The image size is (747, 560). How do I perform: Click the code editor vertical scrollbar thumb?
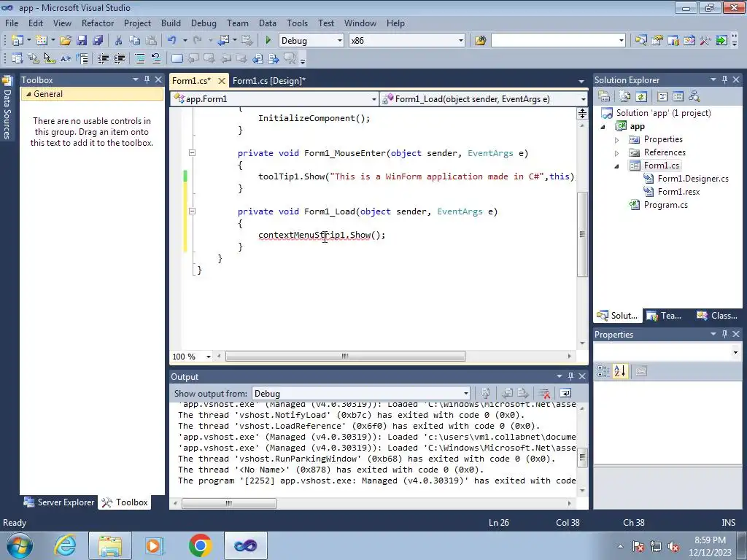tap(582, 234)
